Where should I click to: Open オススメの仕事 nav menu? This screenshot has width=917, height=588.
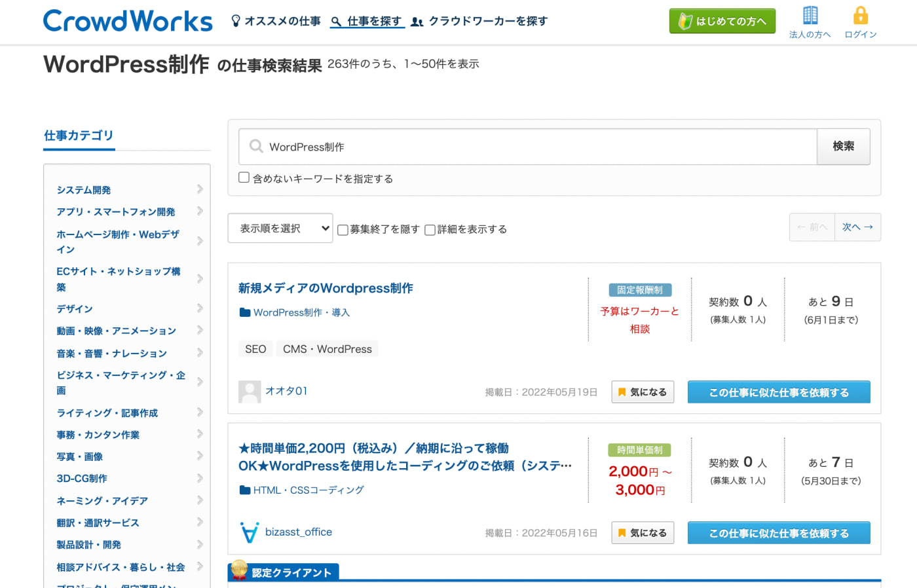point(282,21)
